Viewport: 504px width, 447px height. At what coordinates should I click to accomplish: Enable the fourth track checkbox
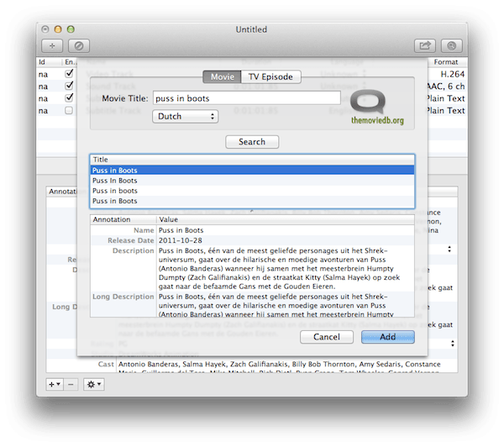pyautogui.click(x=69, y=110)
